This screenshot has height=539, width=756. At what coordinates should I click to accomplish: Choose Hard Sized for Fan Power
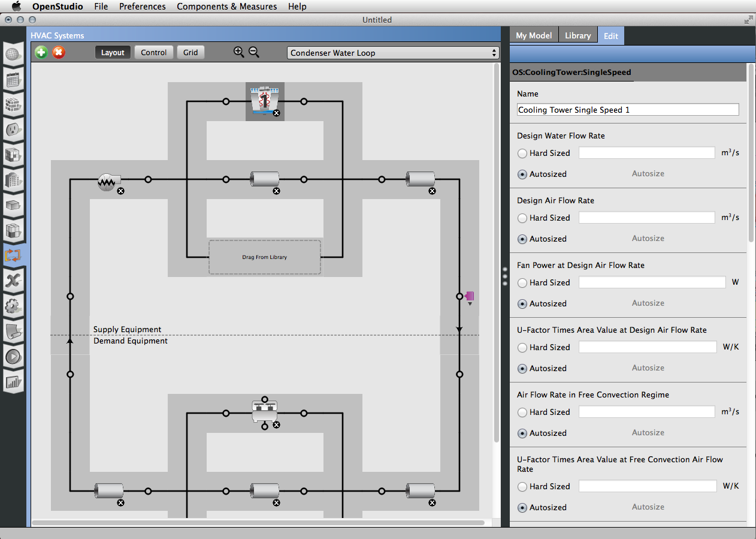click(x=522, y=283)
